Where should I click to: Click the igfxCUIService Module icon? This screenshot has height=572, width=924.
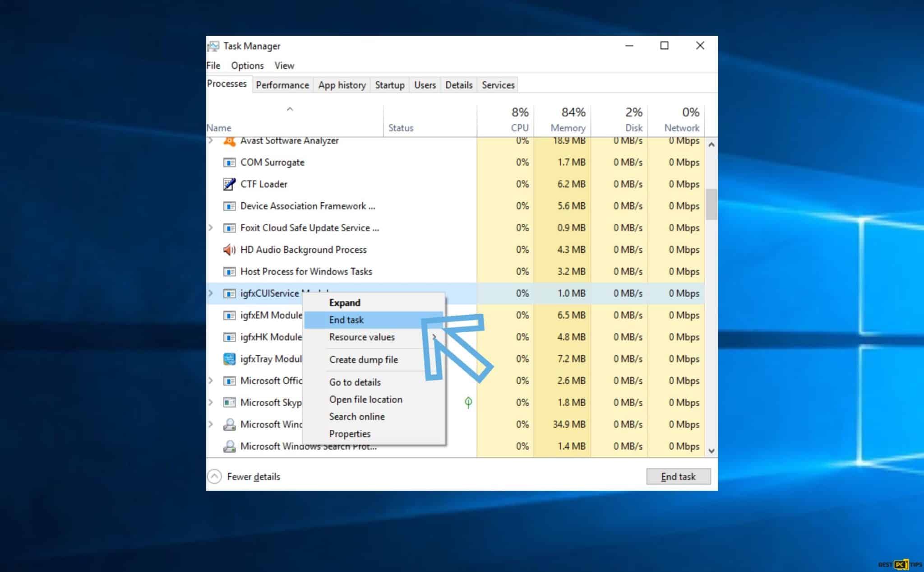(229, 293)
